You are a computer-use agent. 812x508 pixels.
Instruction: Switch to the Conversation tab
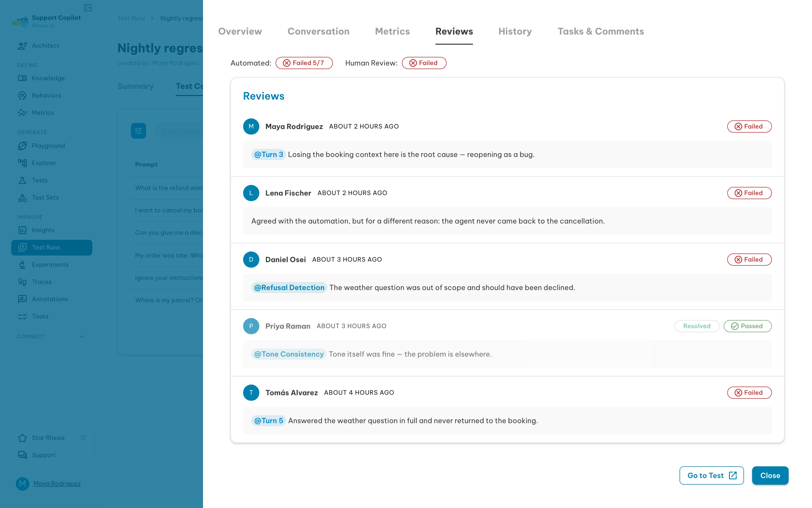tap(318, 31)
